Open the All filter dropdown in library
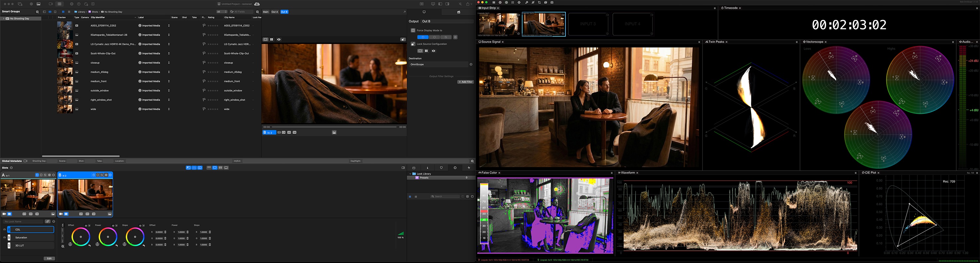The image size is (980, 263). [x=222, y=12]
